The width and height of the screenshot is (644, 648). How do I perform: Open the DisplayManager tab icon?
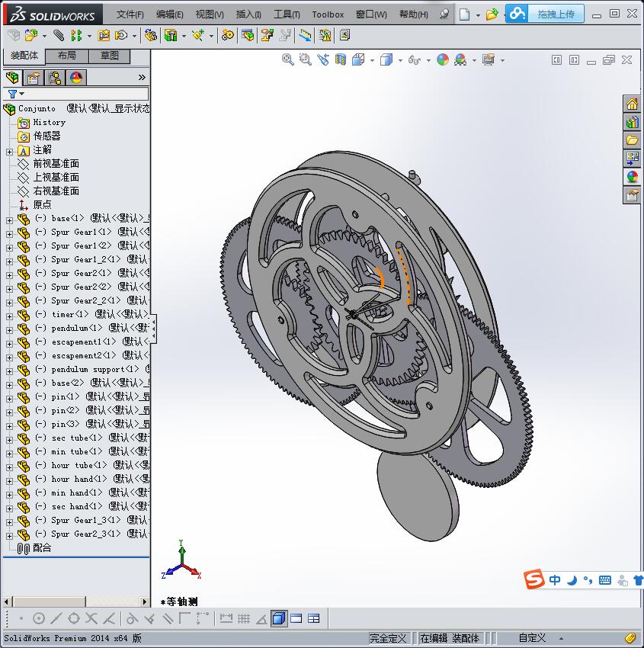76,78
